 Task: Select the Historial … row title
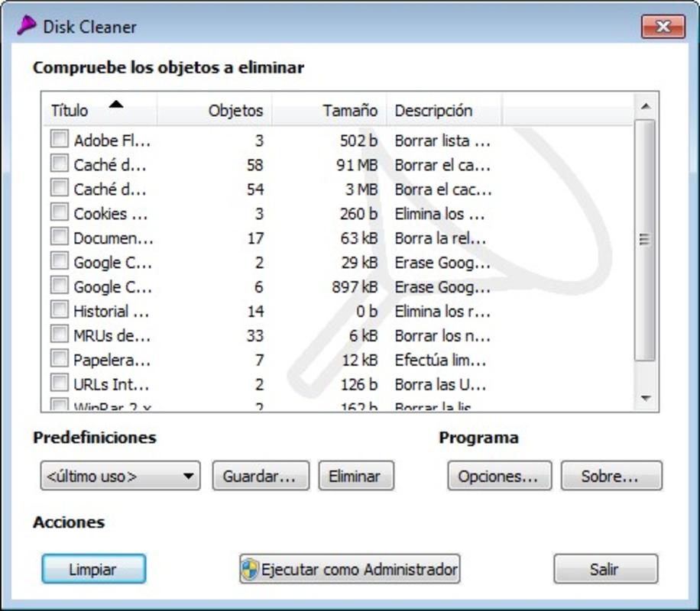[x=111, y=311]
